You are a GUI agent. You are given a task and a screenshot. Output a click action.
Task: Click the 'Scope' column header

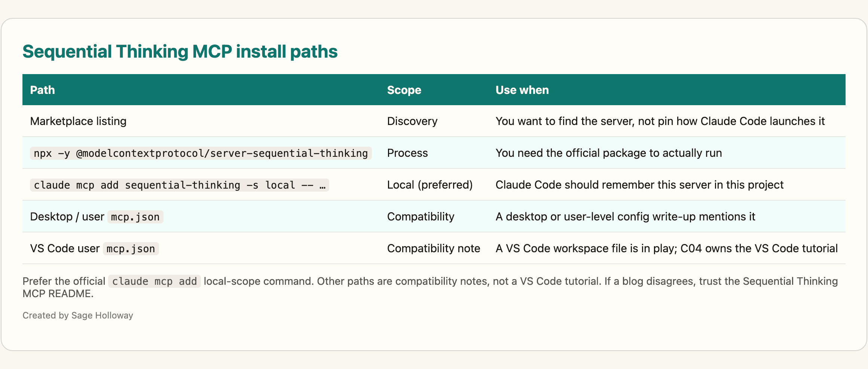404,90
